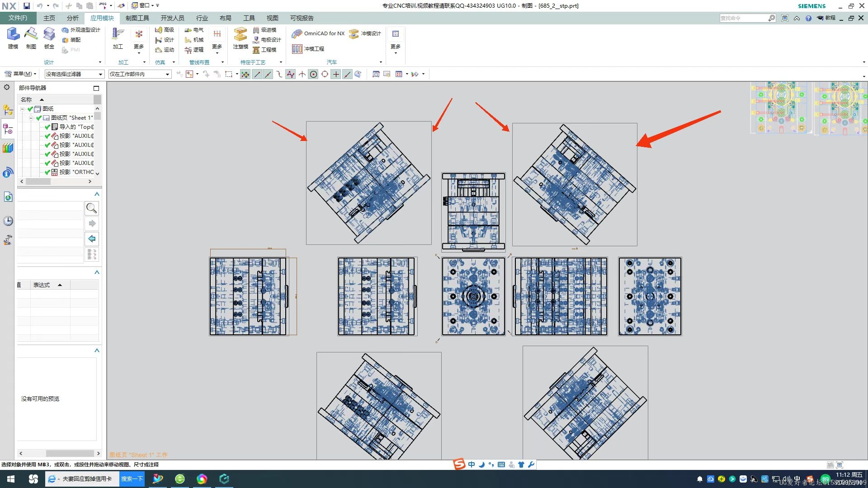Screen dimensions: 868x488
Task: Switch to the 主页 ribbon tab
Action: point(49,18)
